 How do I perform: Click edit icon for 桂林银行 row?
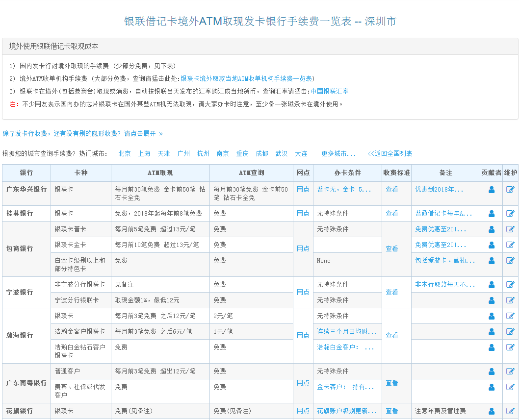510,214
